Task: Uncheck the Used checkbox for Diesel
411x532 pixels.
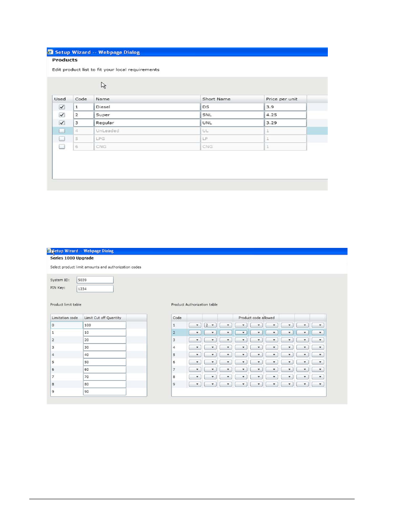Action: click(x=62, y=107)
